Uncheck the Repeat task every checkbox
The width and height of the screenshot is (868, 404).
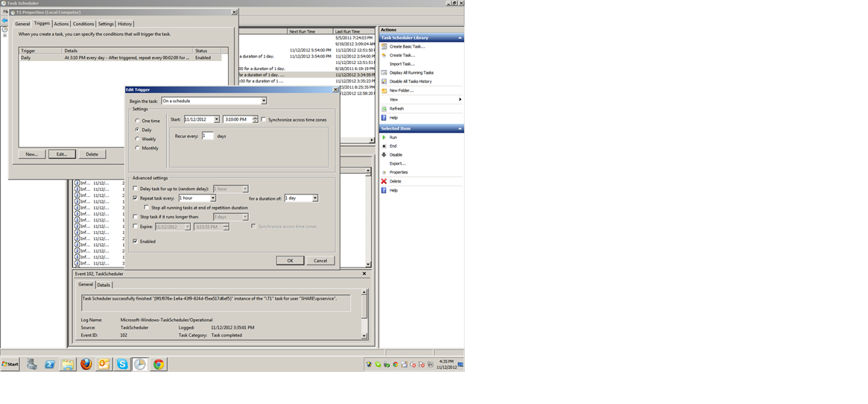click(x=135, y=198)
